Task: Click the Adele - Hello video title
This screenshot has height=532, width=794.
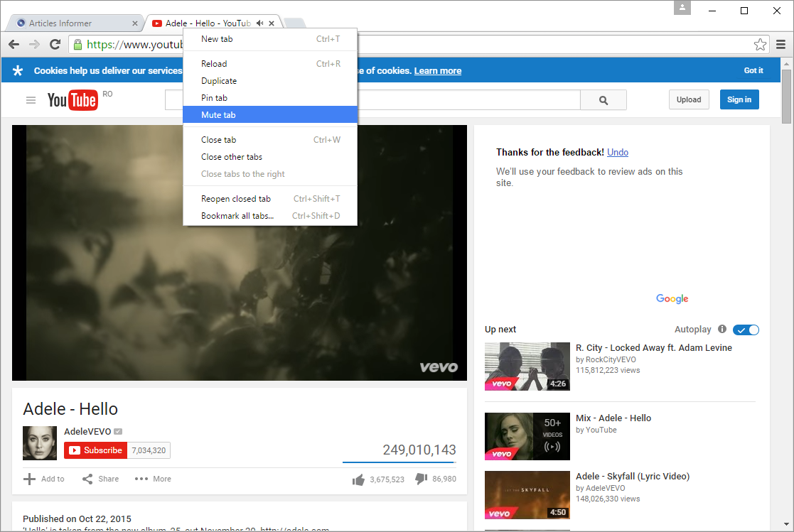Action: [x=70, y=409]
